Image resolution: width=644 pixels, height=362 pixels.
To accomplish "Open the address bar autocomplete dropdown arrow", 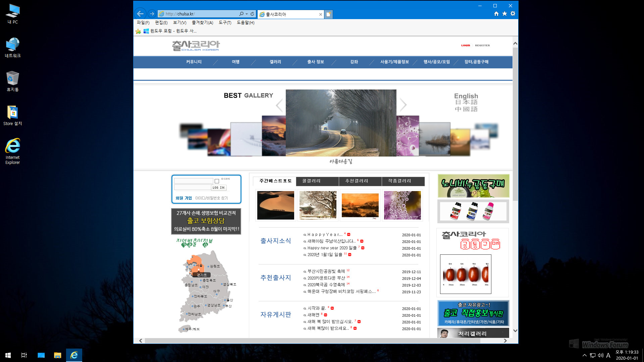I will (247, 14).
